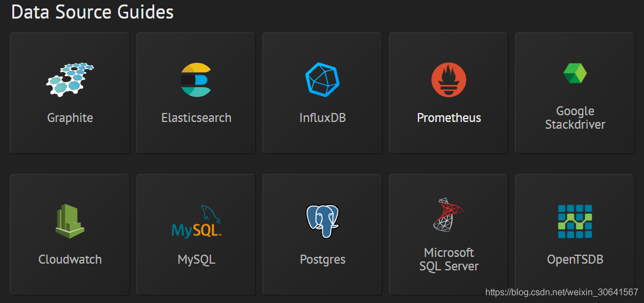Image resolution: width=644 pixels, height=303 pixels.
Task: Open the Graphite guide label
Action: (x=70, y=118)
